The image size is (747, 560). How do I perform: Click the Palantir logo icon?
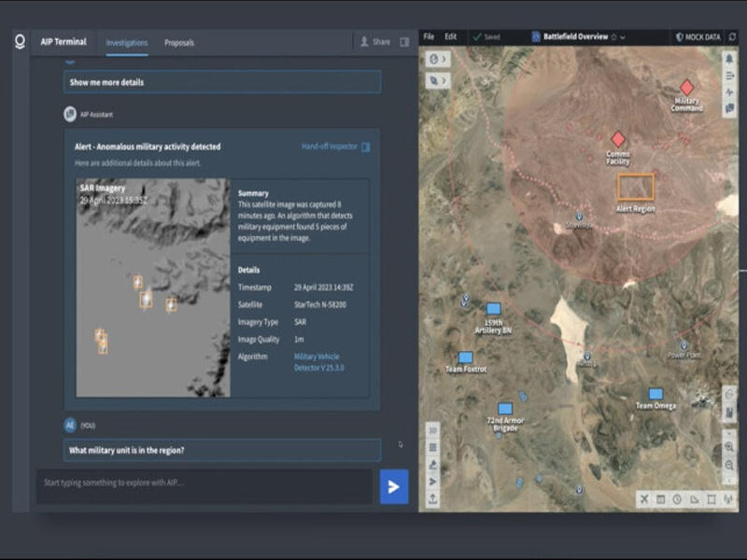[20, 42]
